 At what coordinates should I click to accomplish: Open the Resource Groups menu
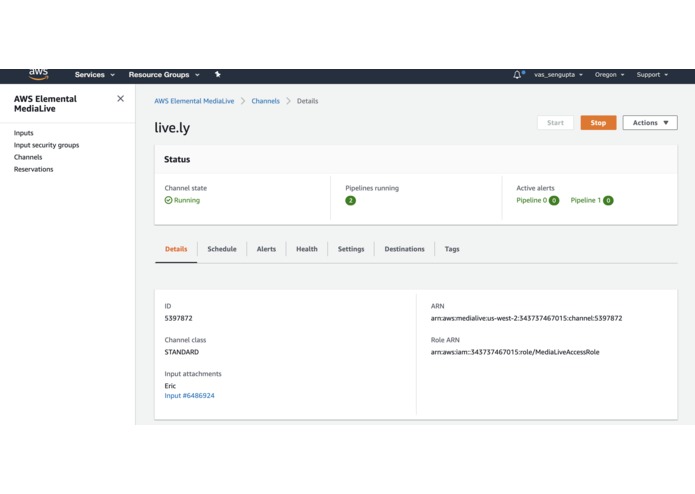[164, 75]
